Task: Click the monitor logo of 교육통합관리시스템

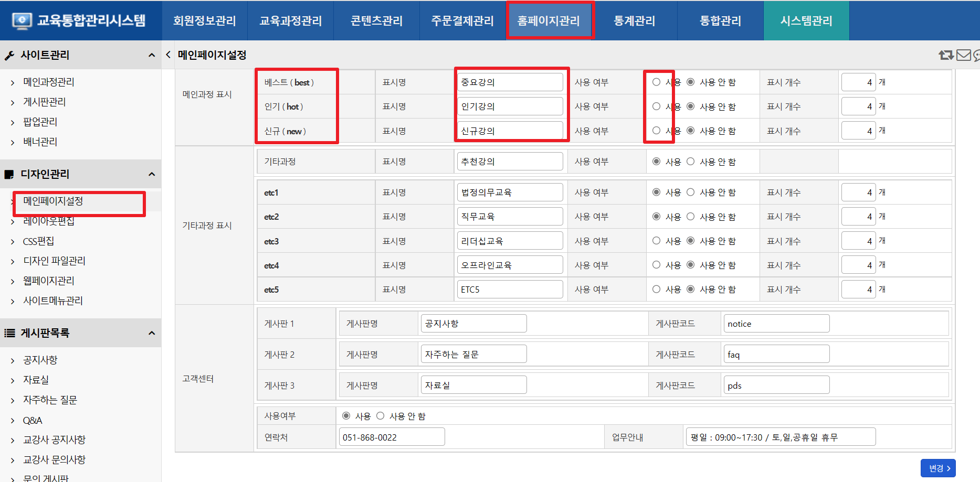Action: [22, 21]
